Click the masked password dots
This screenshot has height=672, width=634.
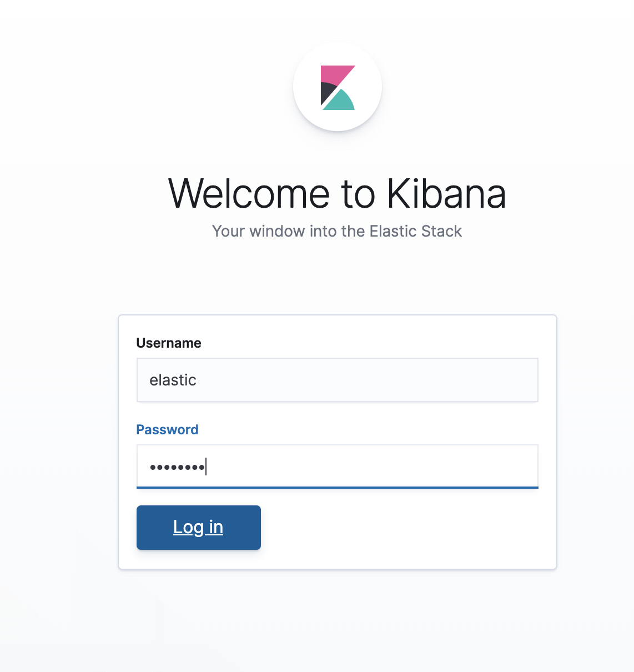(177, 467)
